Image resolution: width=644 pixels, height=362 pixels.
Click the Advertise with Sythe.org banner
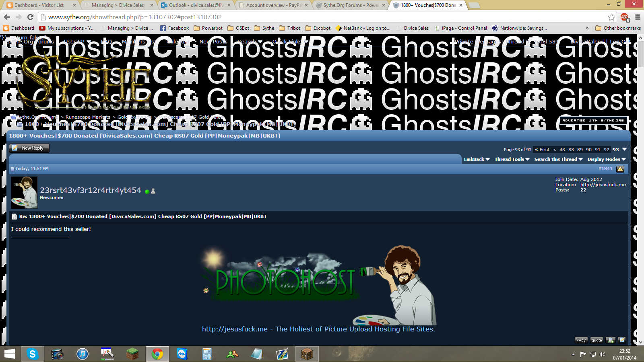593,120
